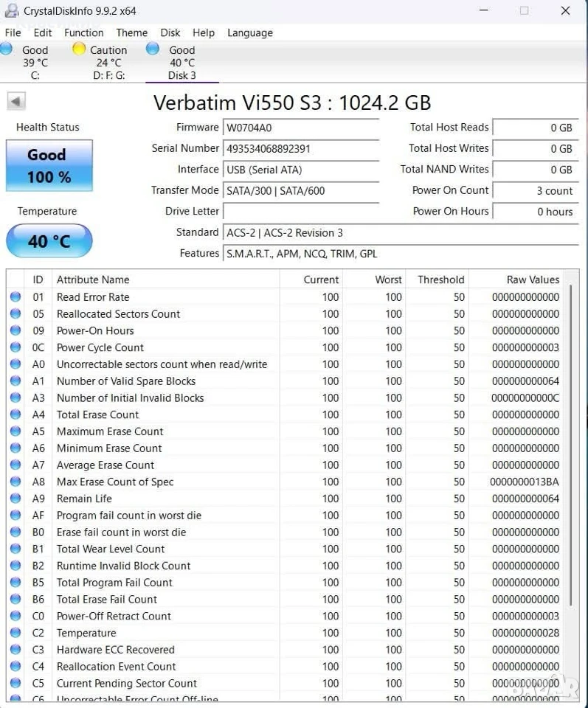Click the Standard field ACS-2 Revision 3

coord(401,232)
